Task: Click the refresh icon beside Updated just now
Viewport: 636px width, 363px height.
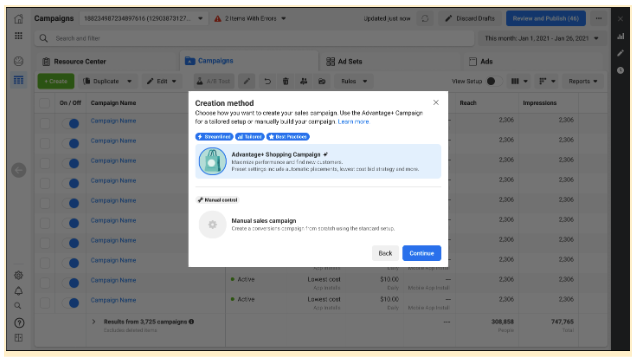Action: [x=425, y=19]
